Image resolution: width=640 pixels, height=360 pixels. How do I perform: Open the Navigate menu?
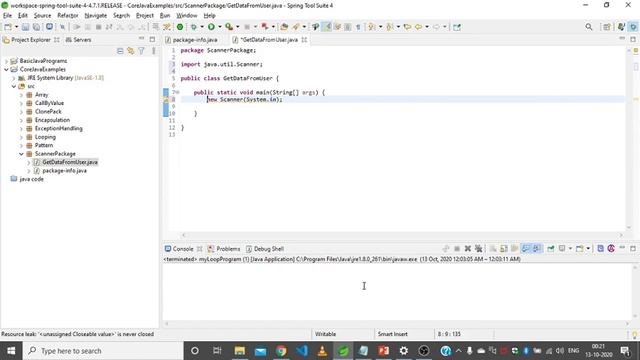pyautogui.click(x=96, y=16)
